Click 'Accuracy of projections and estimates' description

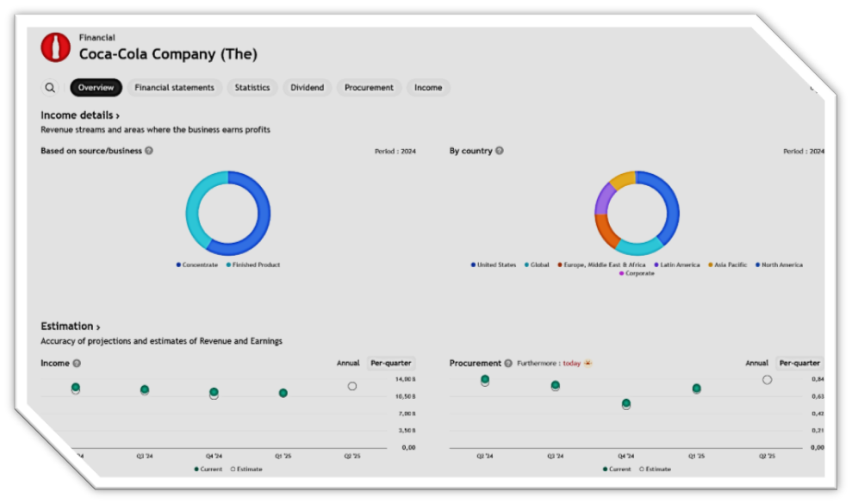tap(161, 341)
